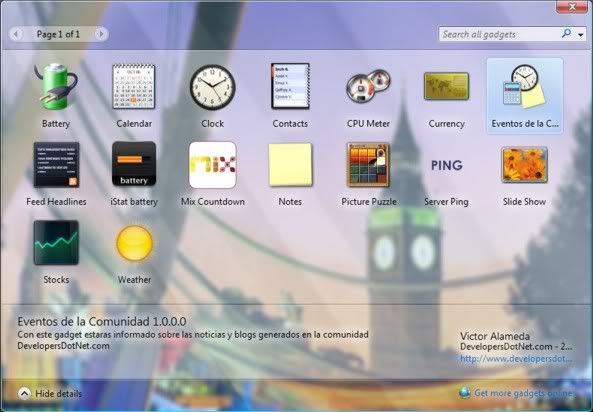
Task: Open the developersdot... website link
Action: (516, 359)
